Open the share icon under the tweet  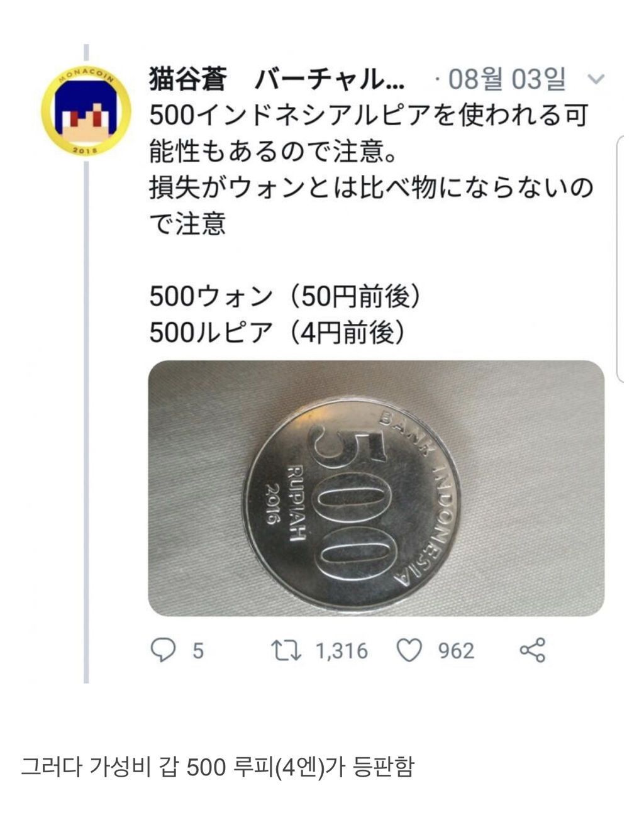(x=532, y=650)
